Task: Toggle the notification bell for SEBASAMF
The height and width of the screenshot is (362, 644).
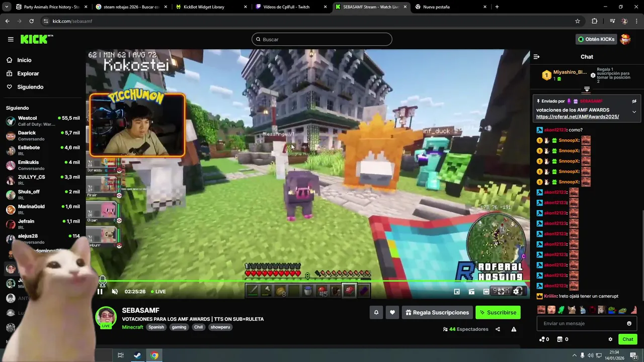Action: tap(376, 312)
